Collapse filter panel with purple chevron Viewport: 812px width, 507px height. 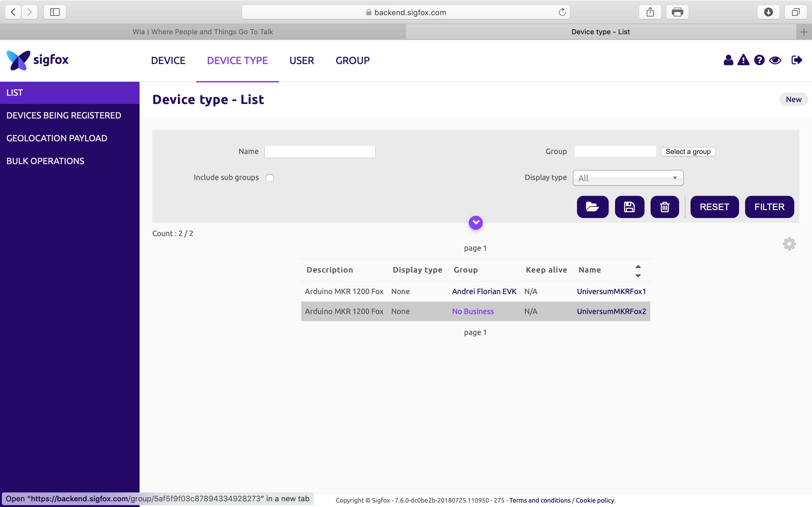click(x=475, y=222)
